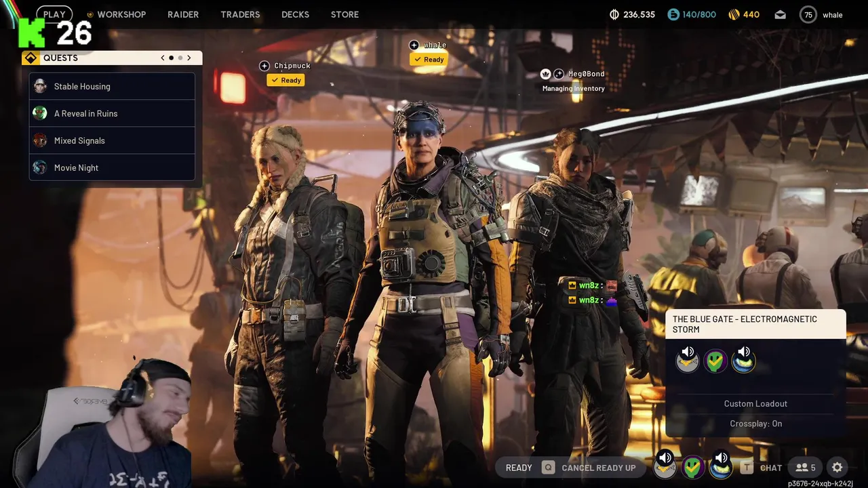Viewport: 868px width, 488px height.
Task: Click the Movie Night quest portrait icon
Action: 40,167
